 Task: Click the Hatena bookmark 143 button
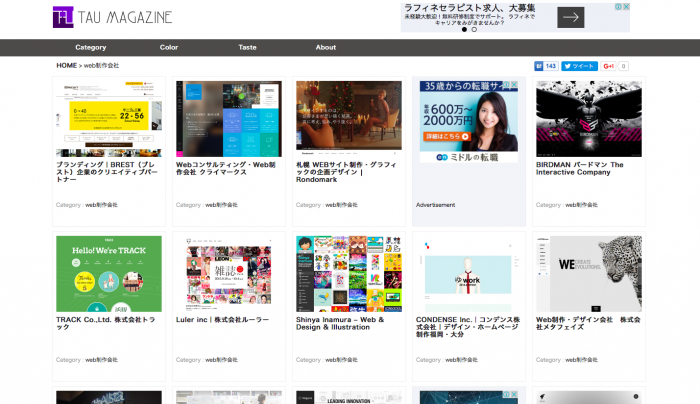coord(546,66)
